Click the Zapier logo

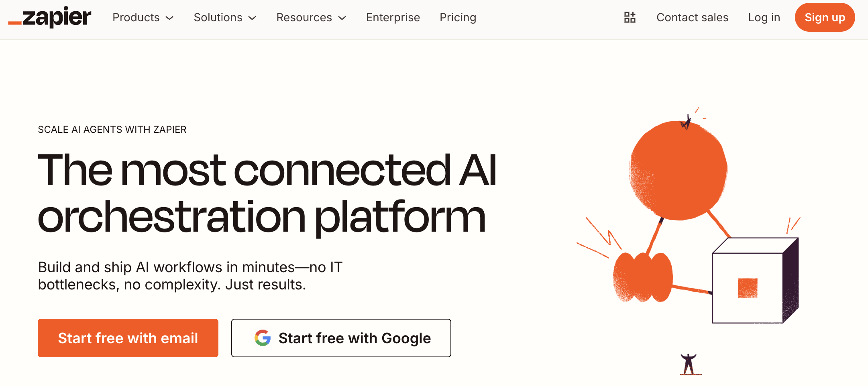[x=49, y=17]
